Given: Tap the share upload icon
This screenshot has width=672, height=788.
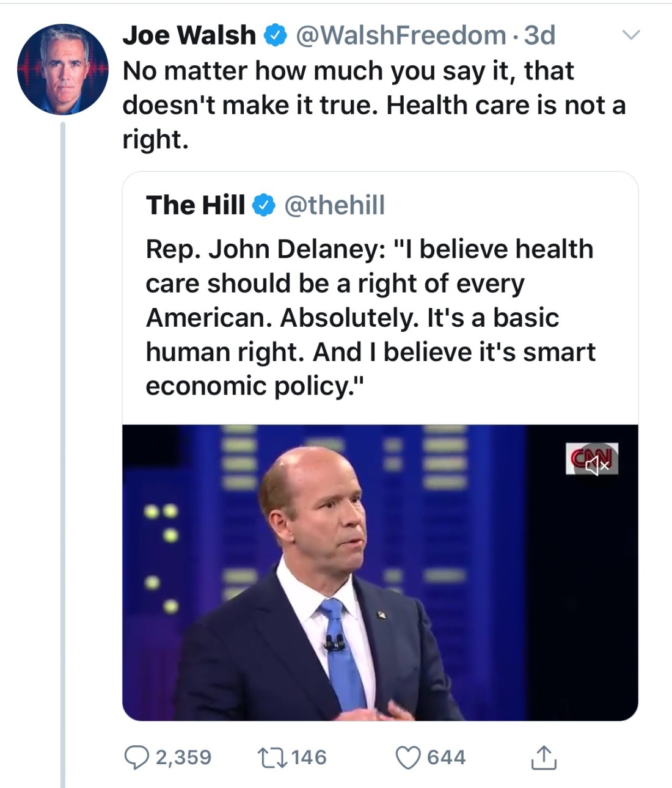Looking at the screenshot, I should 543,757.
